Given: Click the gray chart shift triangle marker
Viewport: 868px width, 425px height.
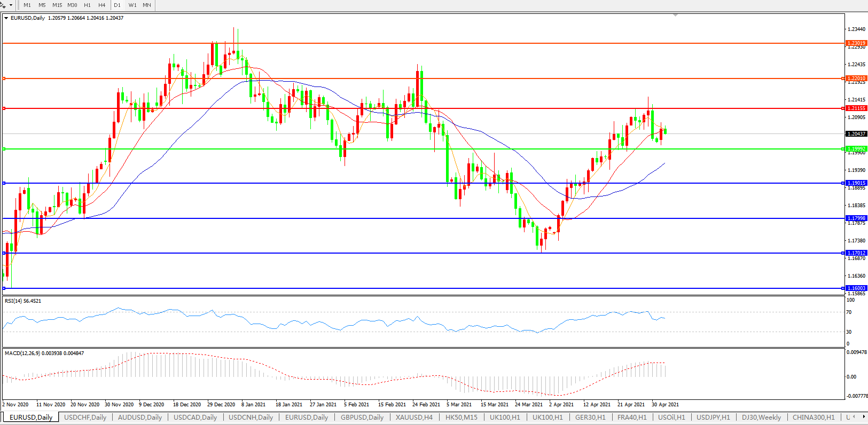Looking at the screenshot, I should tap(675, 15).
